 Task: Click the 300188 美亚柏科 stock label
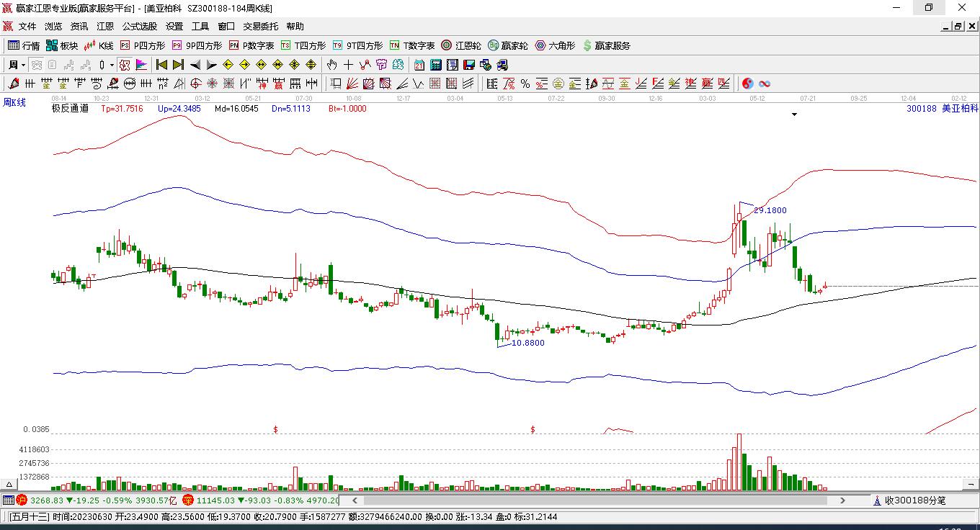[x=943, y=109]
